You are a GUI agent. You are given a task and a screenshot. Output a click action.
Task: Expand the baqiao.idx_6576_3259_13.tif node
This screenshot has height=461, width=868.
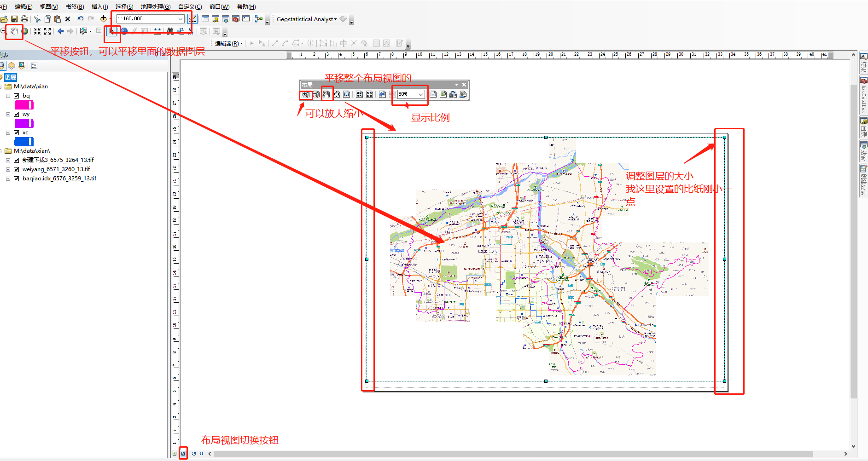coord(8,178)
